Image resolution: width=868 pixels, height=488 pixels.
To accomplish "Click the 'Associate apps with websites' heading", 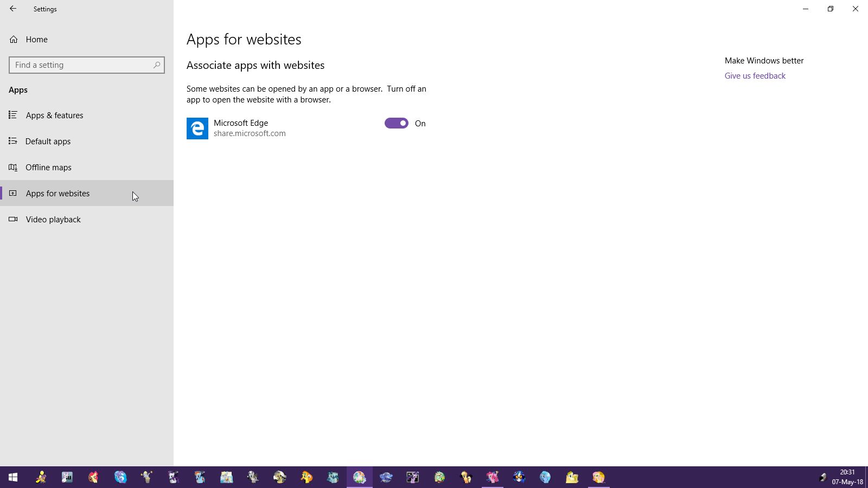I will [x=256, y=65].
